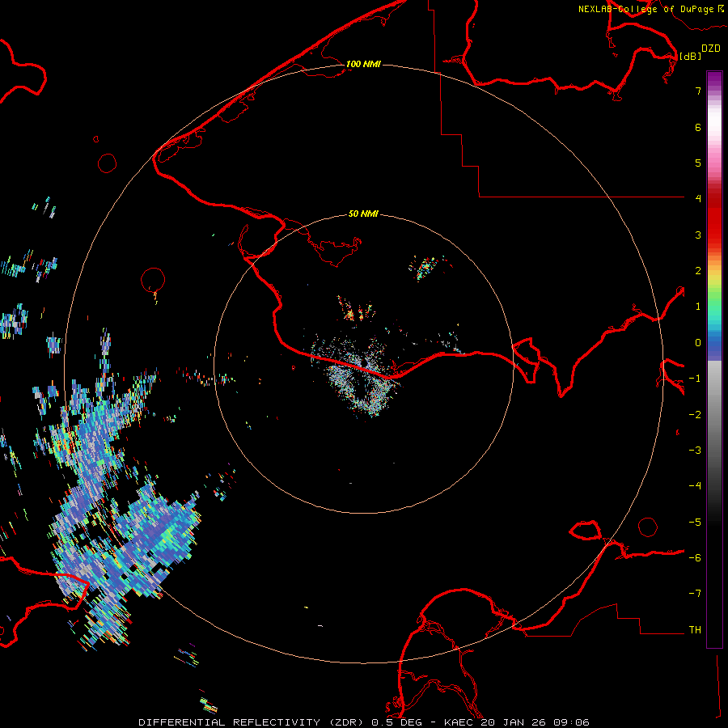Click the color scale value -4
728x728 pixels.
695,486
